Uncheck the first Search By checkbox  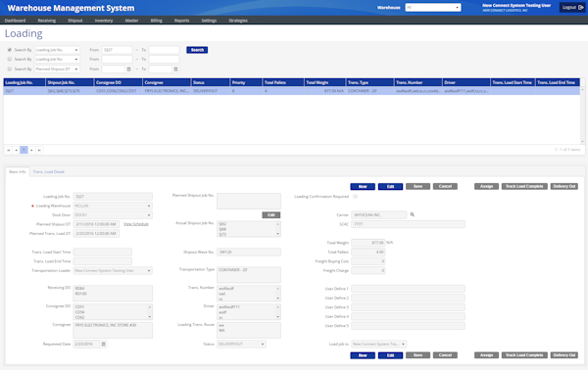coord(10,50)
